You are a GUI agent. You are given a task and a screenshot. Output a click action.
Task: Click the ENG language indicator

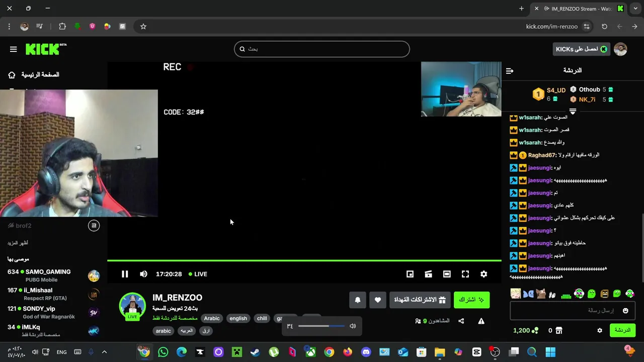coord(61,352)
